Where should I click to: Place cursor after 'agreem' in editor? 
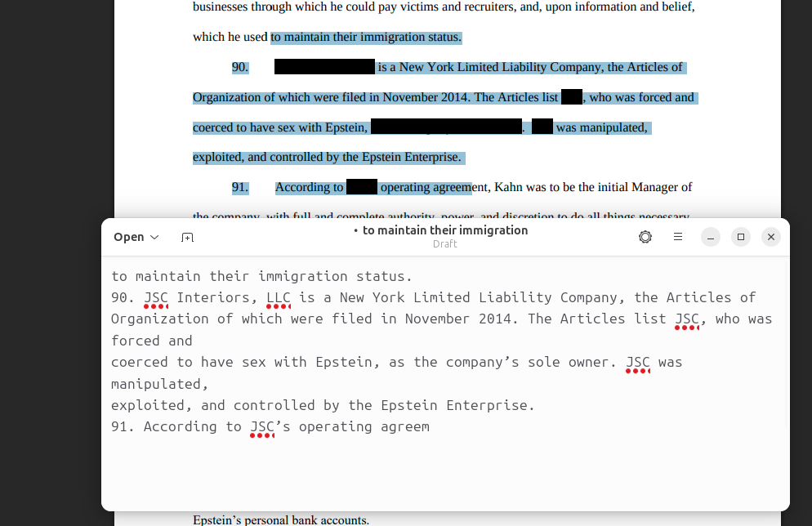click(x=431, y=427)
